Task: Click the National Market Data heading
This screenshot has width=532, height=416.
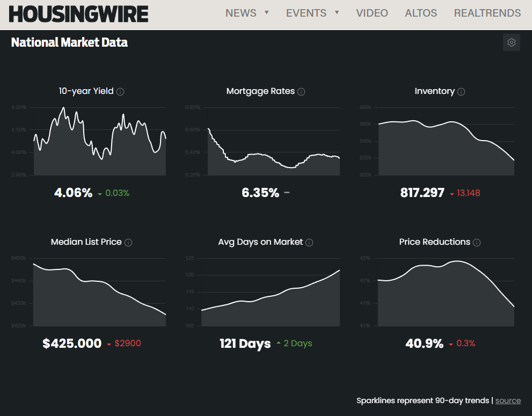Action: (69, 42)
